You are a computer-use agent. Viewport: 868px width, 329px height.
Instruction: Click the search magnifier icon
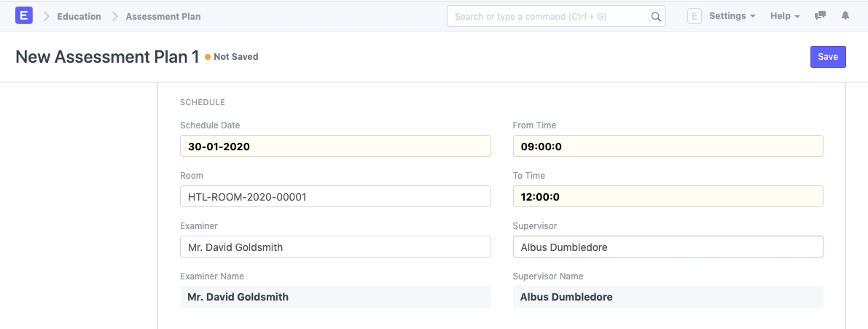click(655, 16)
